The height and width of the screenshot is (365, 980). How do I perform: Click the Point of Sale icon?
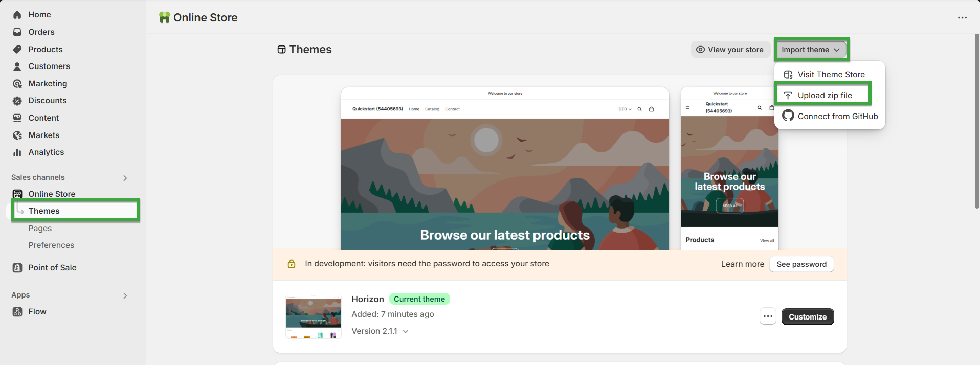[17, 268]
